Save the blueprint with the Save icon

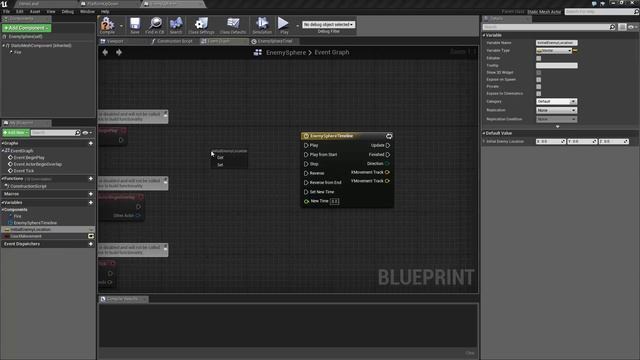point(135,25)
